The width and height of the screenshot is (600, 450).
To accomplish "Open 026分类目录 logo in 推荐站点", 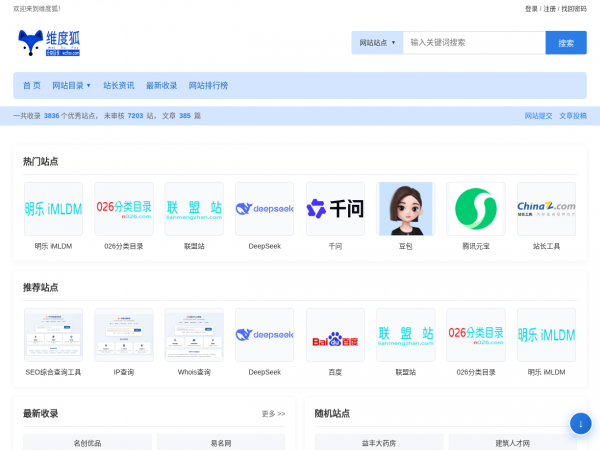I will [476, 335].
